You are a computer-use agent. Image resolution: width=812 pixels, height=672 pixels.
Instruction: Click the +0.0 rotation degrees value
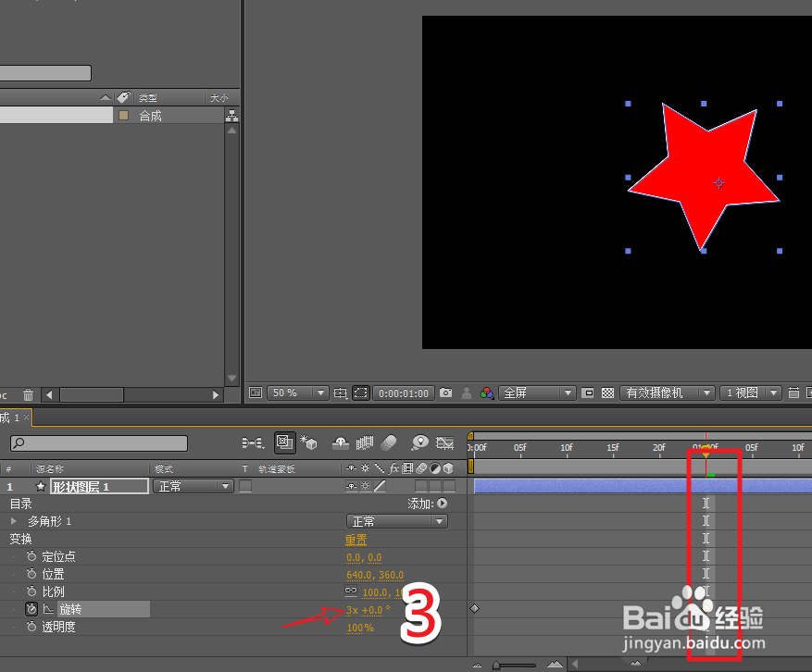click(x=372, y=610)
